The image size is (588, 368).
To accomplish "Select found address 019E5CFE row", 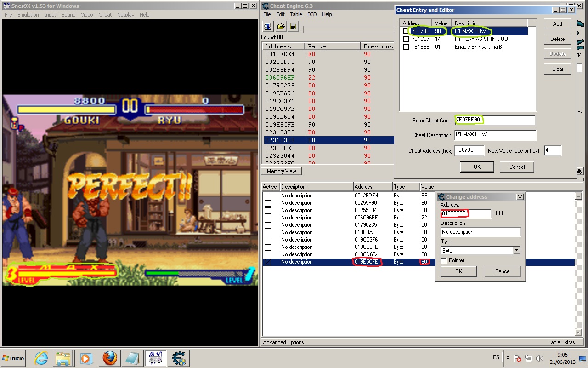I will coord(329,125).
